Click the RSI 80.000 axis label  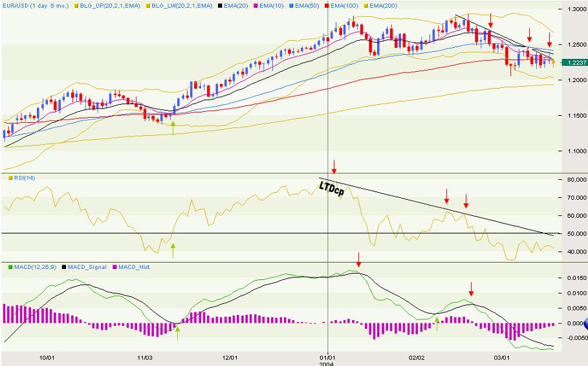click(x=578, y=180)
